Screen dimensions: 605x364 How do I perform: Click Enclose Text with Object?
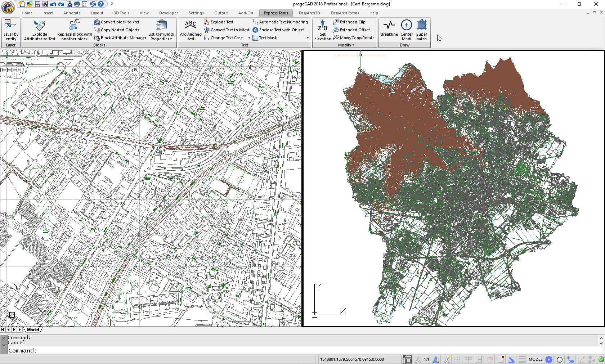coord(278,30)
